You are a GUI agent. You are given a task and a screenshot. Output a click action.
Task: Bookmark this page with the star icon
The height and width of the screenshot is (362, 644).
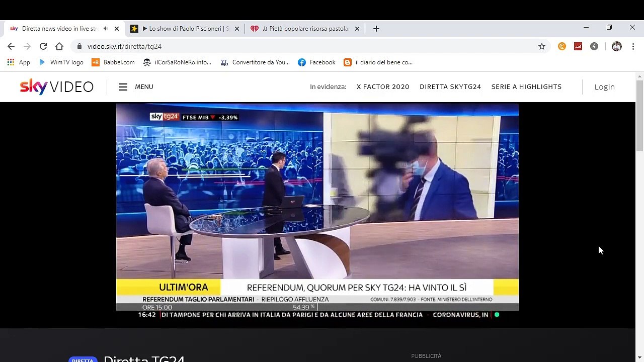[x=542, y=46]
